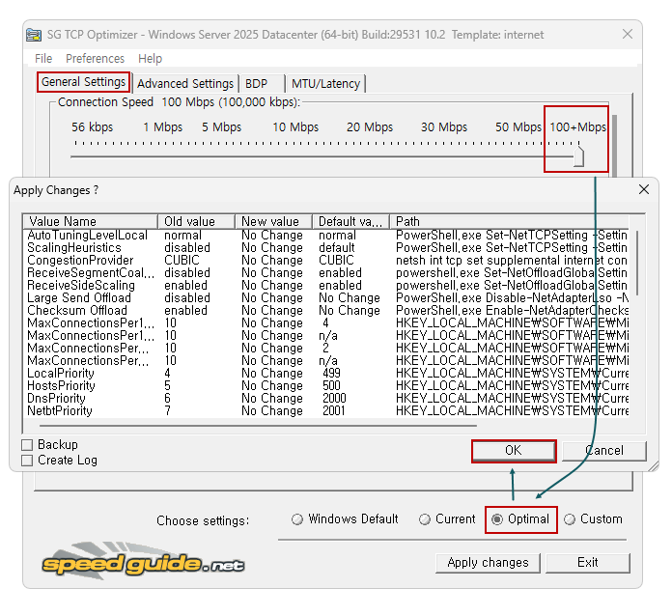Screen dimensions: 672x616
Task: Confirm changes with the OK button
Action: (x=514, y=451)
